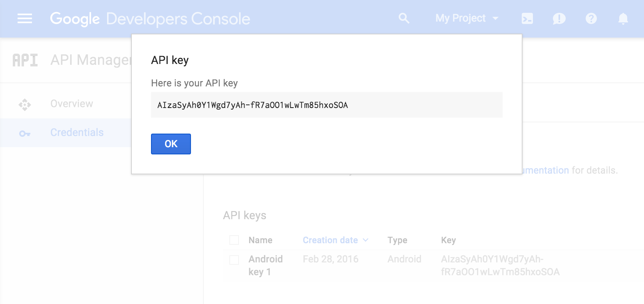
Task: Launch the Cloud Shell terminal icon
Action: click(x=527, y=18)
